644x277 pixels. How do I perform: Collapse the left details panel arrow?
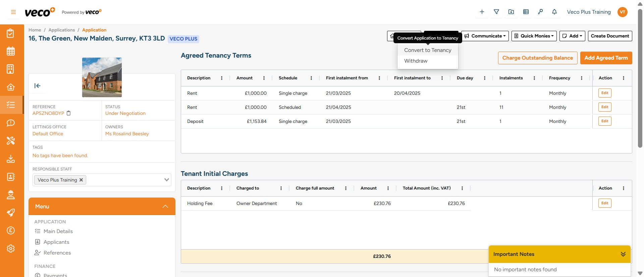38,86
